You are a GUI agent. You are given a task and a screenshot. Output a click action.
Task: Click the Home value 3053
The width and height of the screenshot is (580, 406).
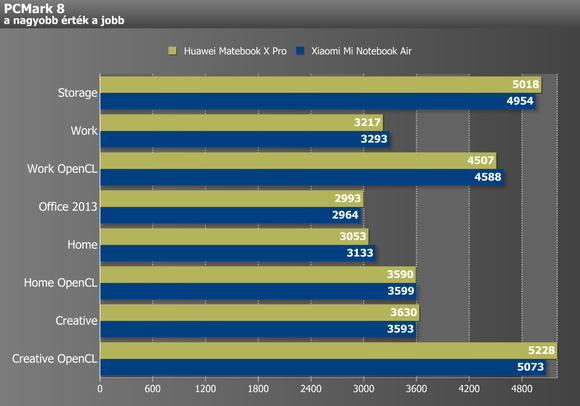click(353, 236)
